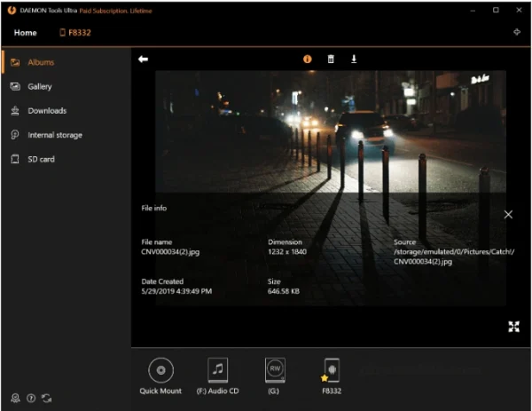The image size is (532, 411).
Task: Download the photo with download arrow
Action: point(354,59)
